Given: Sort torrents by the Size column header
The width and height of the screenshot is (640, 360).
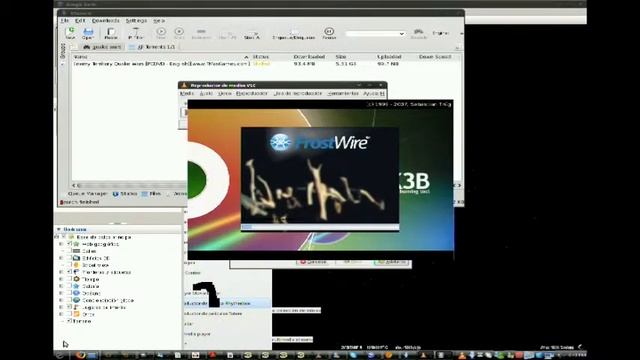Looking at the screenshot, I should pyautogui.click(x=341, y=57).
